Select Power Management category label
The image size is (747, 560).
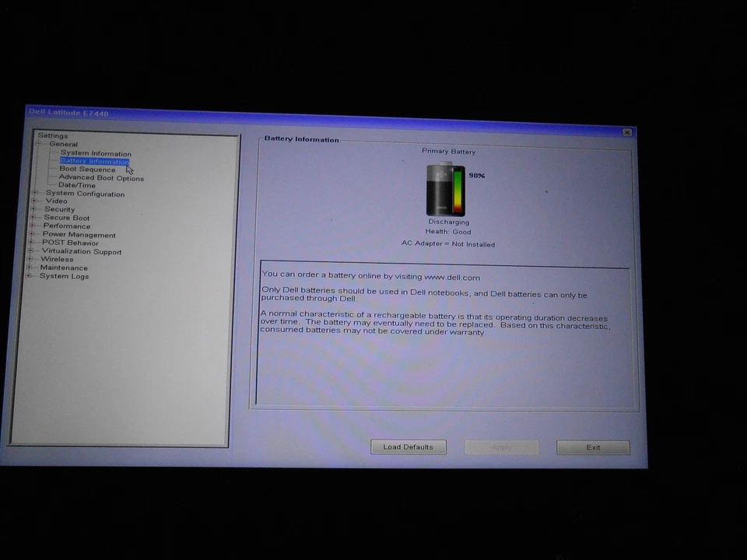pyautogui.click(x=79, y=235)
